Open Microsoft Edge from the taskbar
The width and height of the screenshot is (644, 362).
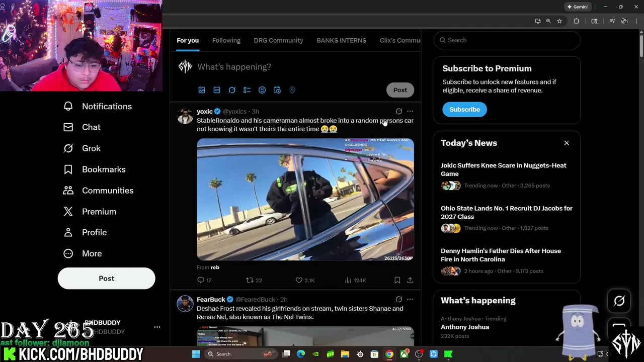click(301, 354)
